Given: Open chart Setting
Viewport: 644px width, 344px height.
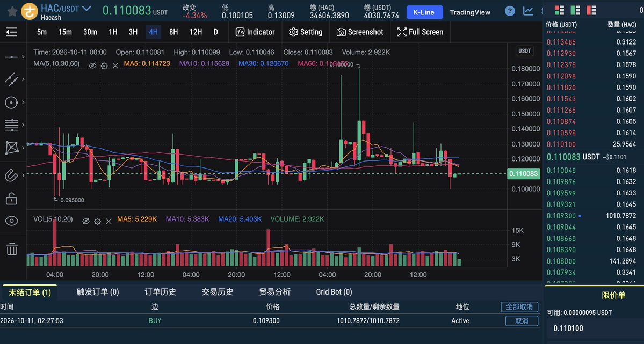Looking at the screenshot, I should click(x=306, y=32).
